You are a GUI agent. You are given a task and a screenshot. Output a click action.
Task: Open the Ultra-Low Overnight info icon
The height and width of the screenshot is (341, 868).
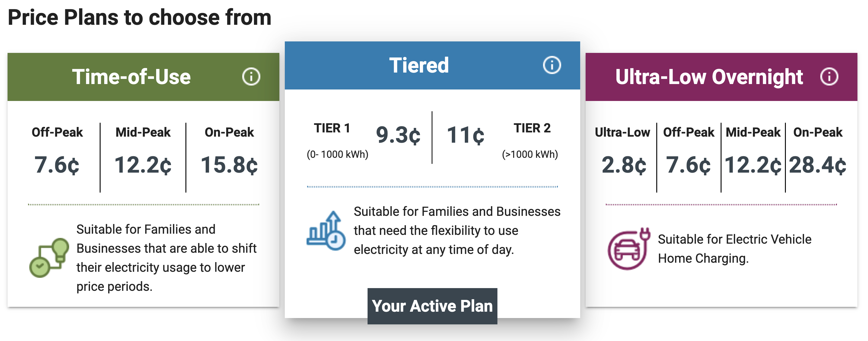[x=829, y=76]
